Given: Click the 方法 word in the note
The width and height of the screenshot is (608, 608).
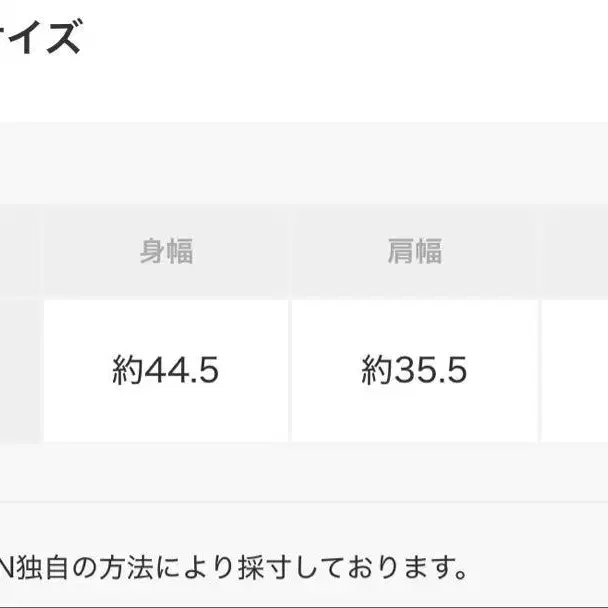Looking at the screenshot, I should point(126,568).
